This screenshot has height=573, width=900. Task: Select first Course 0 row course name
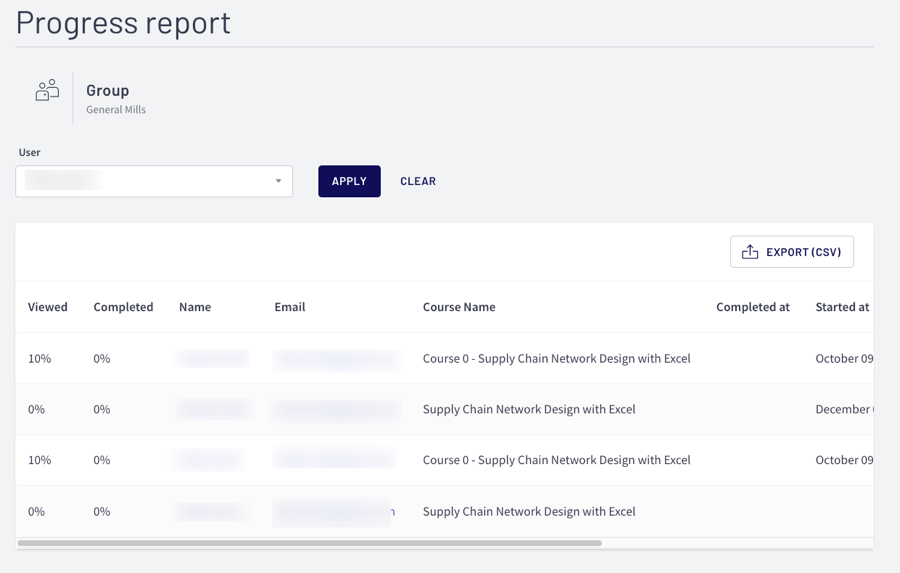coord(556,358)
